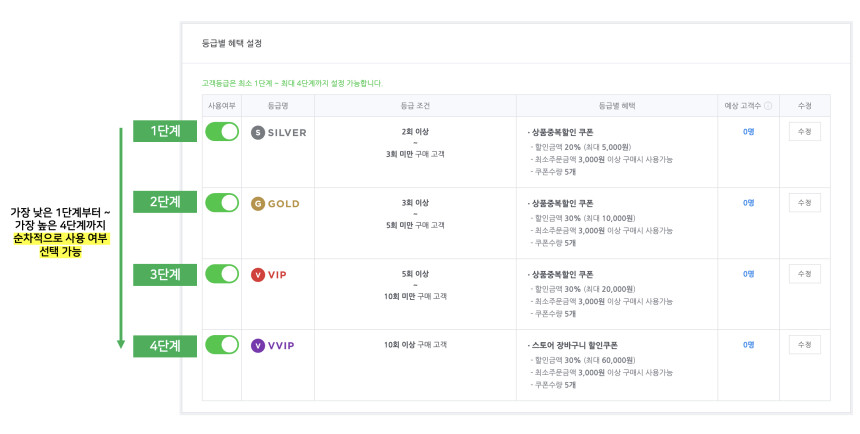860x434 pixels.
Task: Click the SILVER grade S badge icon
Action: pos(258,132)
